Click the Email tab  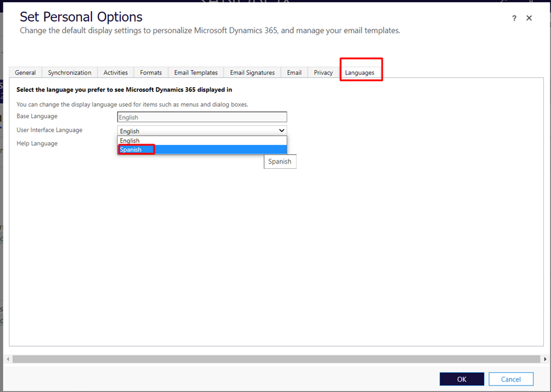pos(294,72)
